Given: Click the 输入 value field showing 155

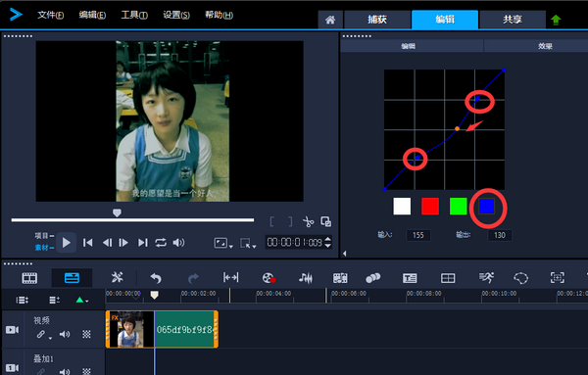Looking at the screenshot, I should tap(418, 235).
